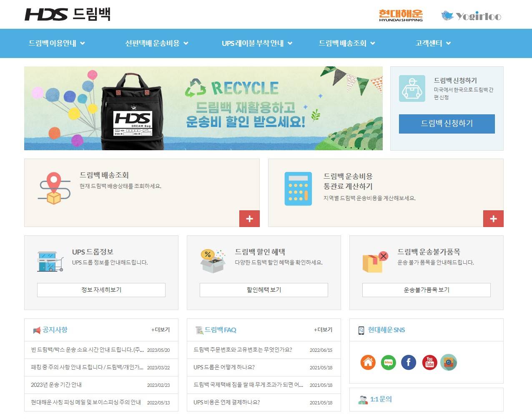Open the 현대해운 SNS homepage house icon
Screen dimensions: 532x419
tap(368, 362)
